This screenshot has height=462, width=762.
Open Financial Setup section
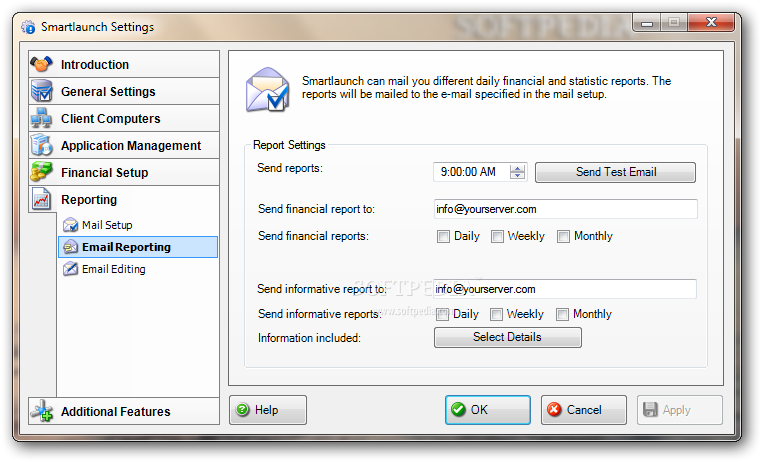coord(124,172)
